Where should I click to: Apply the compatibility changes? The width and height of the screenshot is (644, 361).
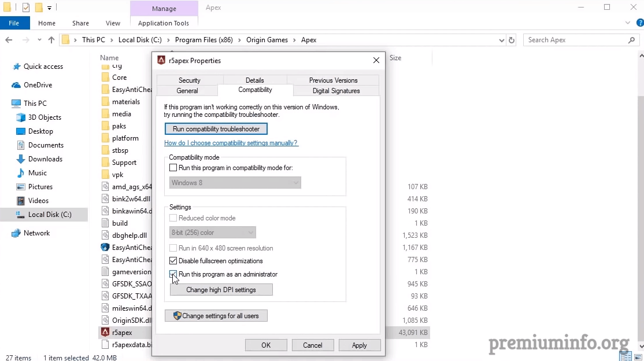click(360, 345)
